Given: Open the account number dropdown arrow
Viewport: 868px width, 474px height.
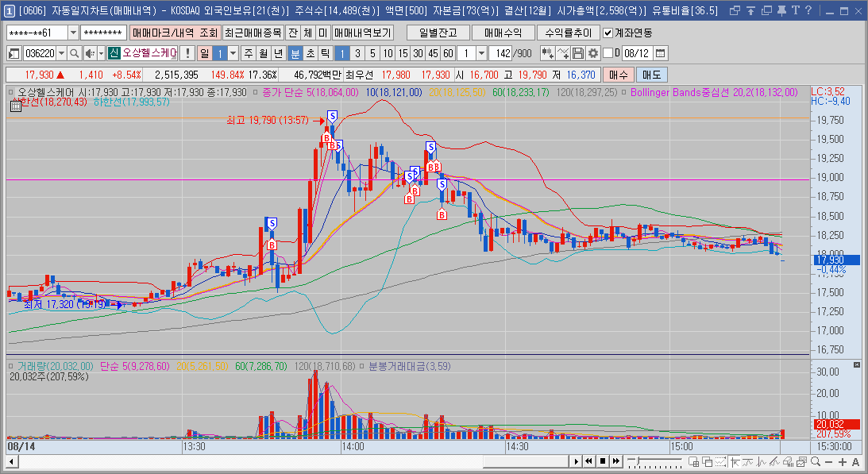Looking at the screenshot, I should 73,33.
